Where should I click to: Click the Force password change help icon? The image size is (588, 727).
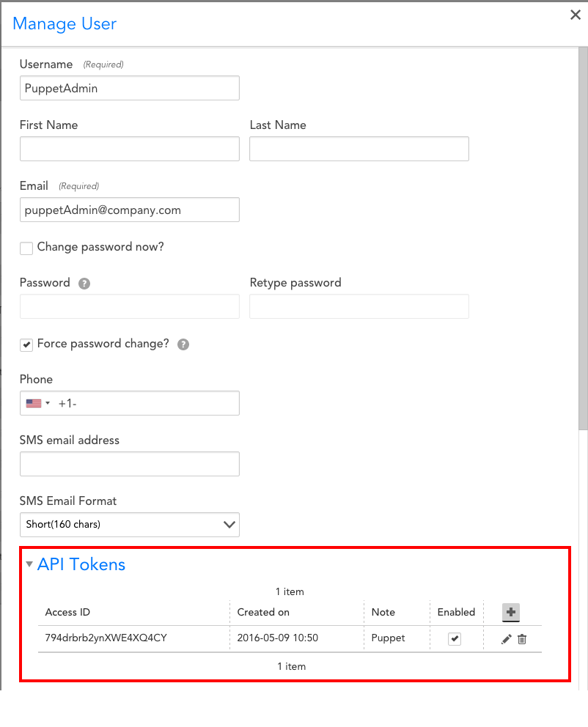[x=183, y=344]
